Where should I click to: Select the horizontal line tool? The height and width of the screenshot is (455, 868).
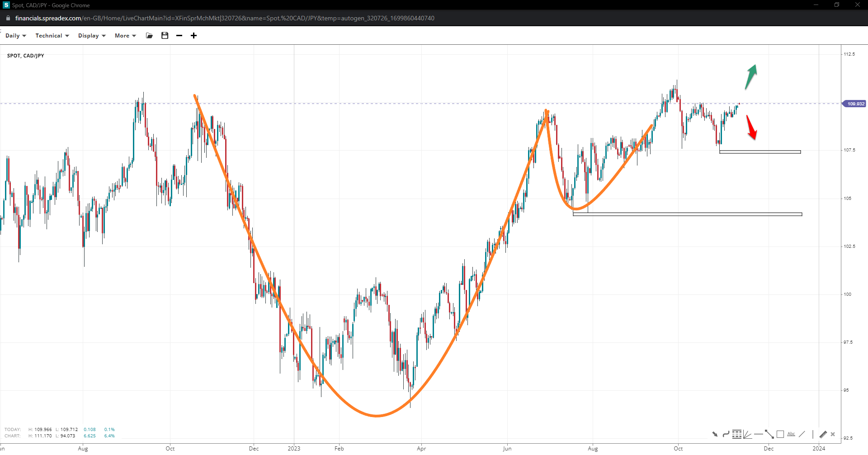[x=759, y=434]
